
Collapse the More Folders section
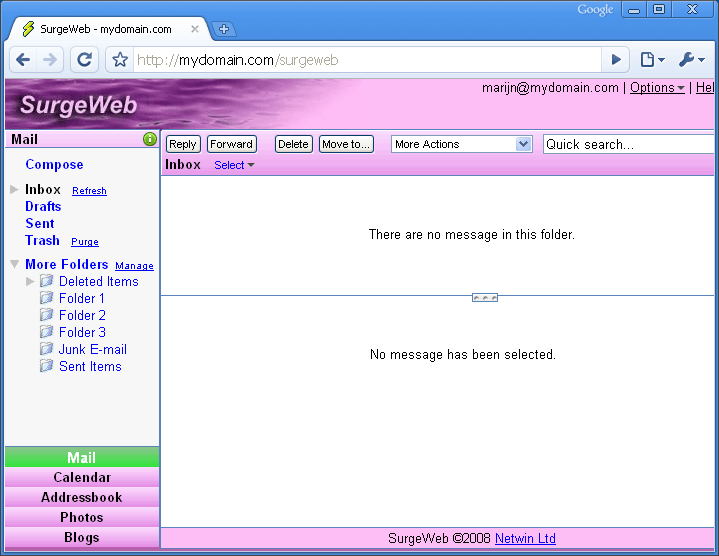tap(14, 264)
